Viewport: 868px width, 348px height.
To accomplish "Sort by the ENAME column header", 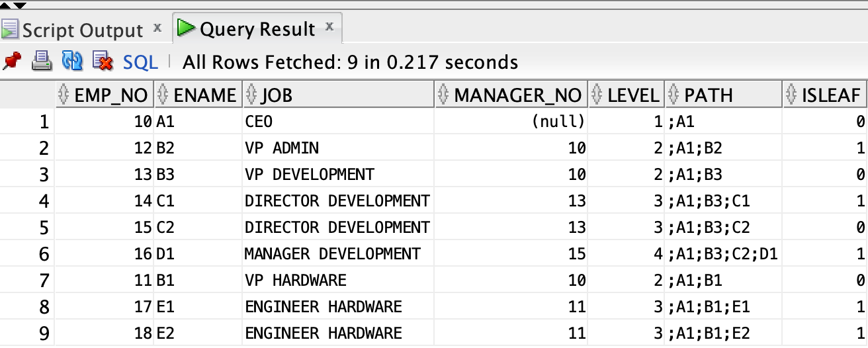I will [x=204, y=95].
